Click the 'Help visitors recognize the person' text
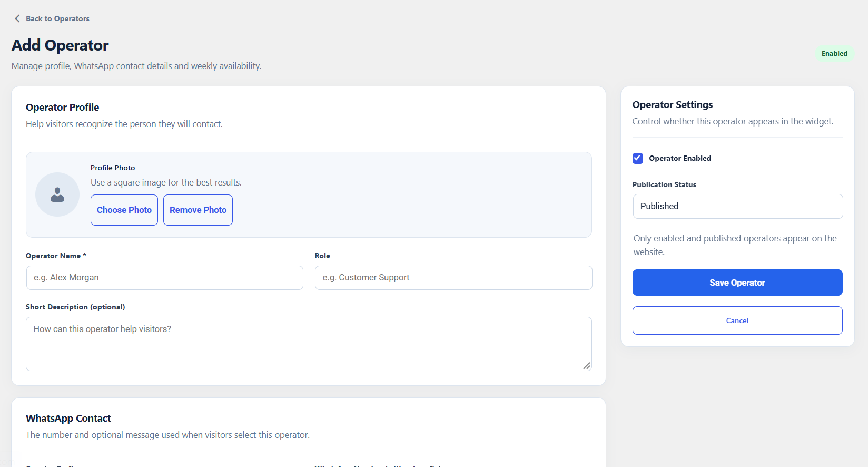 pos(124,124)
